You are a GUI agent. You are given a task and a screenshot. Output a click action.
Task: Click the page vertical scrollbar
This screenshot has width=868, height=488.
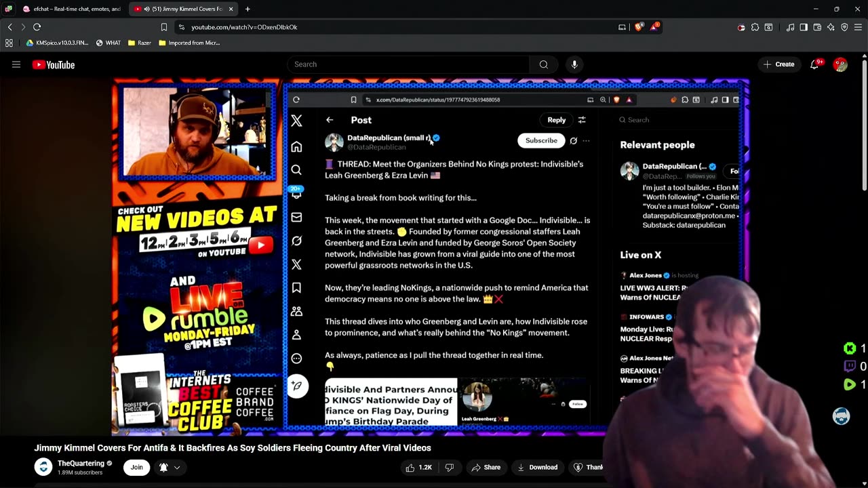point(864,125)
